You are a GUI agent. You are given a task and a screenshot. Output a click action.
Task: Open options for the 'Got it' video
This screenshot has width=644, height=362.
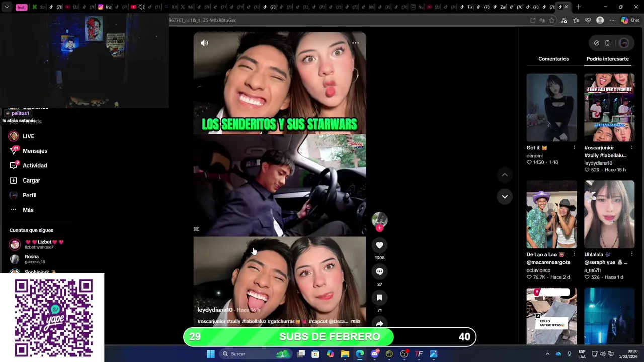(x=574, y=147)
